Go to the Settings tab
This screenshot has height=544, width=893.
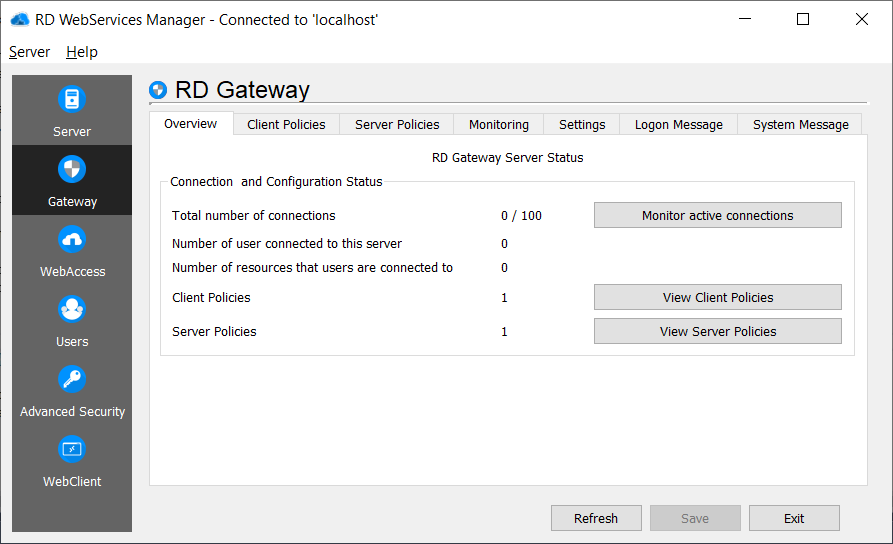tap(582, 124)
